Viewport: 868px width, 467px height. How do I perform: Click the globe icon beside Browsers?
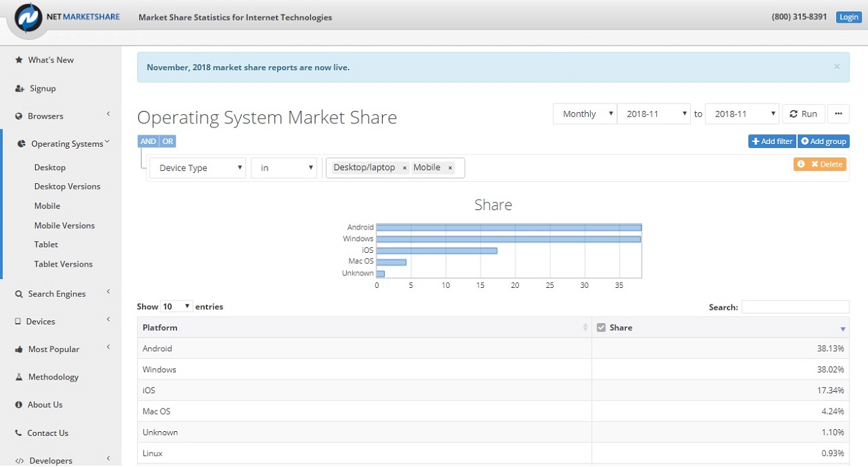click(x=19, y=116)
